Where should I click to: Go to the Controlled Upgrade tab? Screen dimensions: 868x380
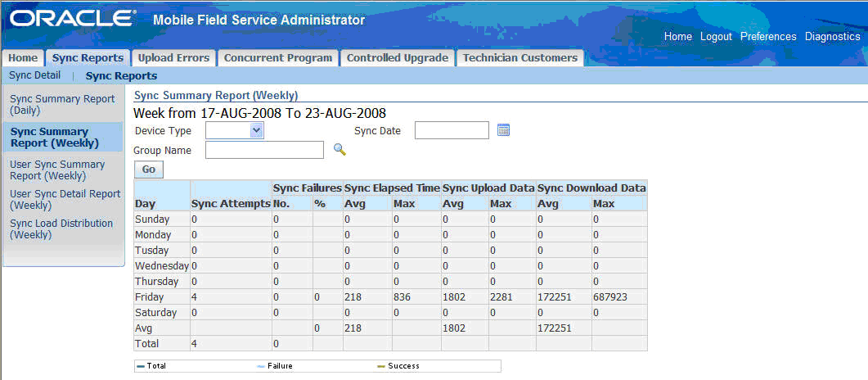(398, 58)
